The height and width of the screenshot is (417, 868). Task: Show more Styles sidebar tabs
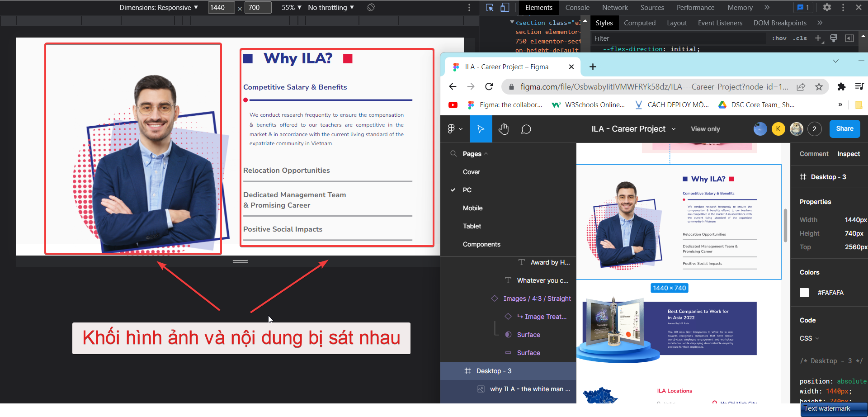point(820,23)
